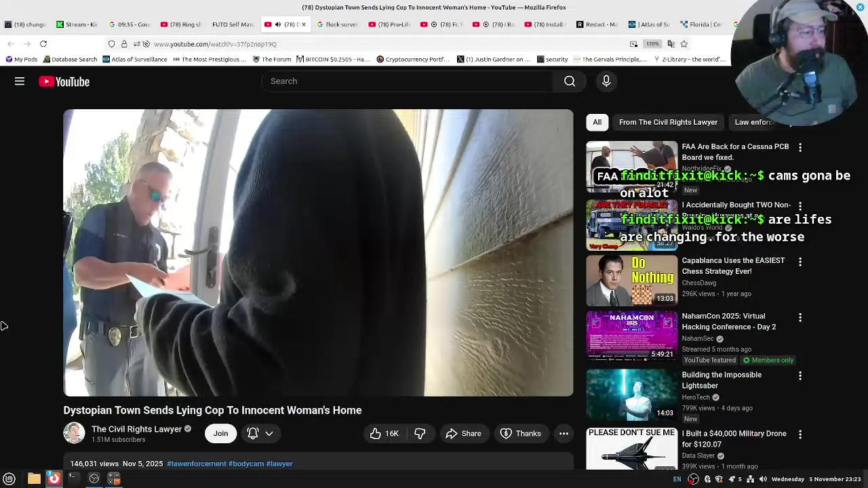Reset the 170% zoom level badge

[652, 44]
